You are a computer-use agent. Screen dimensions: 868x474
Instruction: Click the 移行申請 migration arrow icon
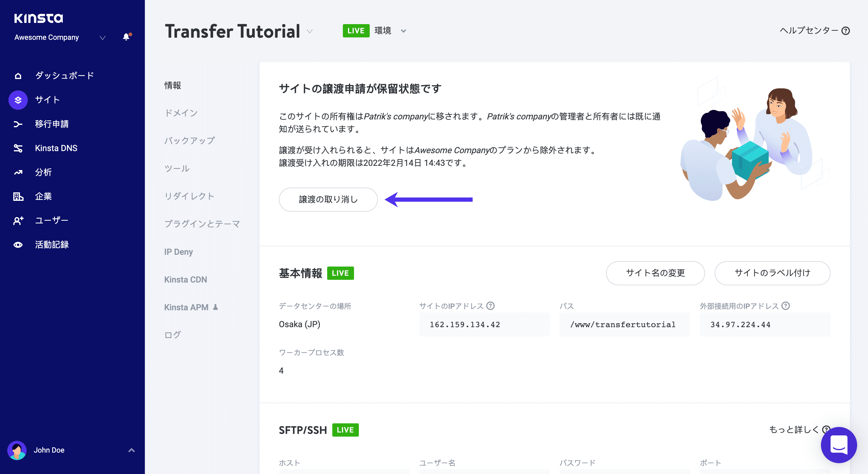pyautogui.click(x=18, y=124)
